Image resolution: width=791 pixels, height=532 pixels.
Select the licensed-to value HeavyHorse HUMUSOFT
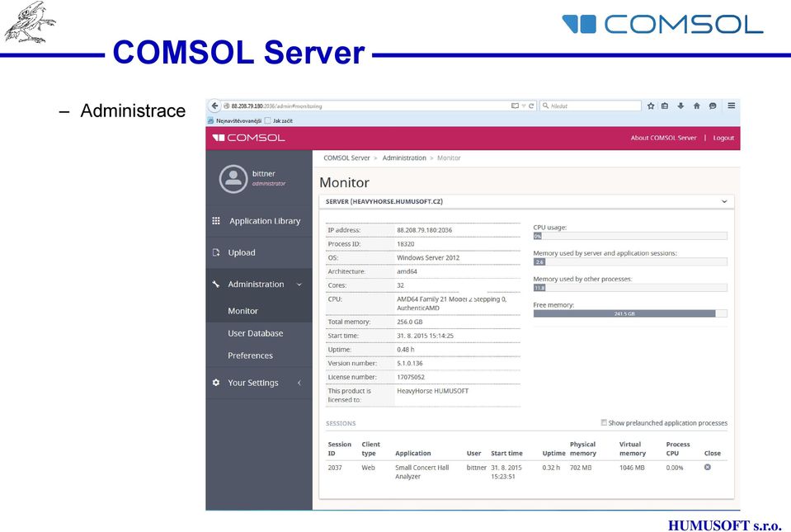coord(433,391)
